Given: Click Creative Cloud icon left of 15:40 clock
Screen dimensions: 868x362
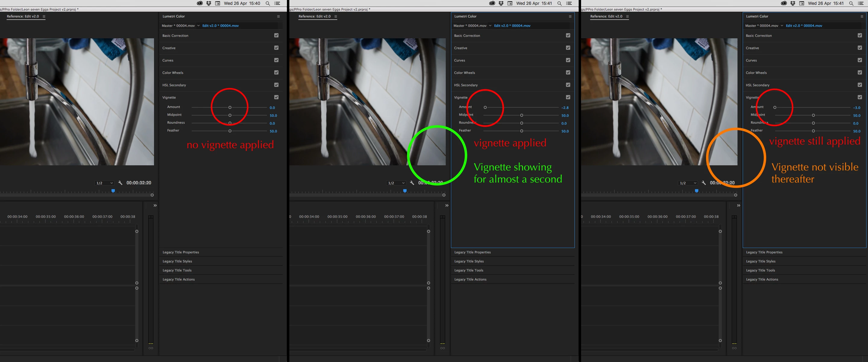Looking at the screenshot, I should tap(200, 3).
